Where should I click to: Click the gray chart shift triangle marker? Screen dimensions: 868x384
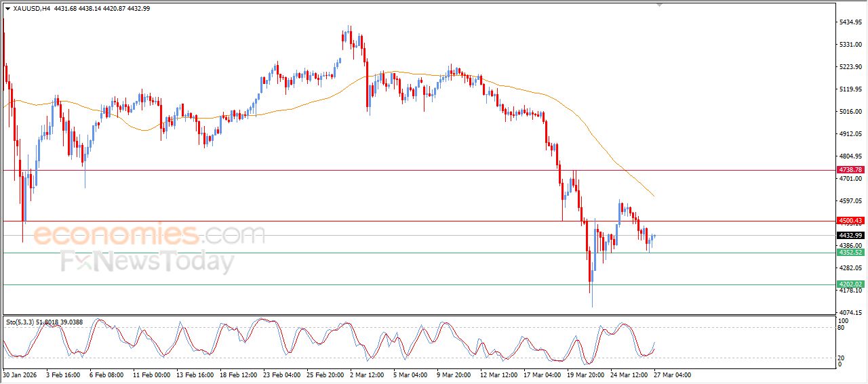click(x=658, y=5)
